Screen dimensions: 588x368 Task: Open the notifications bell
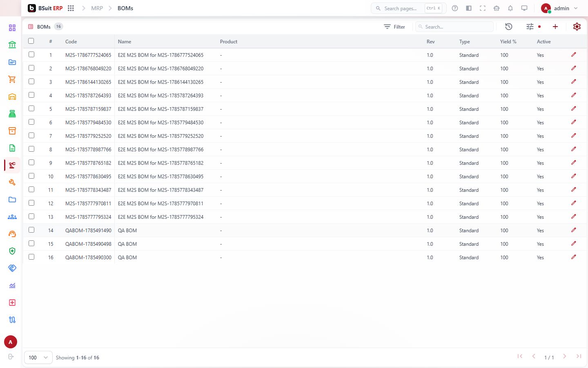pyautogui.click(x=510, y=8)
